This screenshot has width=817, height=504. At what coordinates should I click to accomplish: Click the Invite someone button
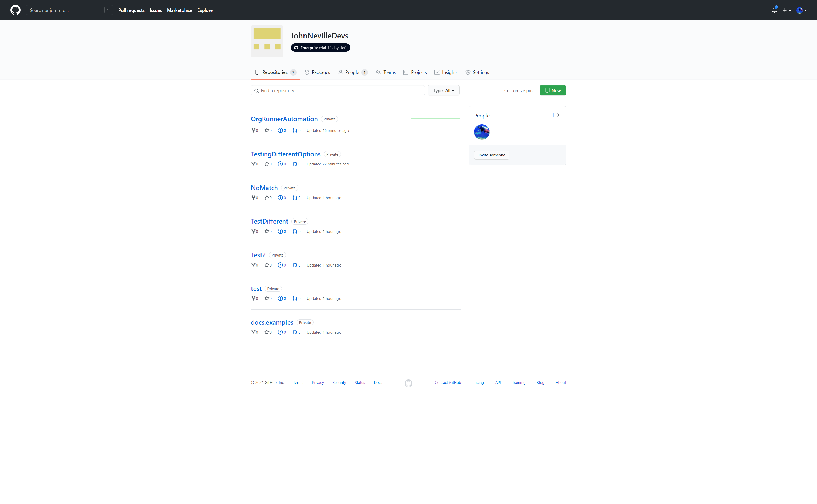[x=492, y=155]
